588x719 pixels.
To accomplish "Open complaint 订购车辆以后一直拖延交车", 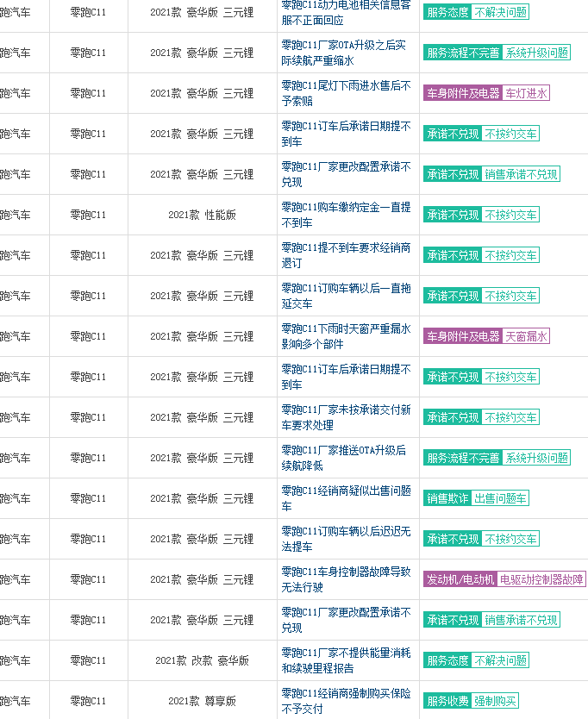I will tap(346, 296).
